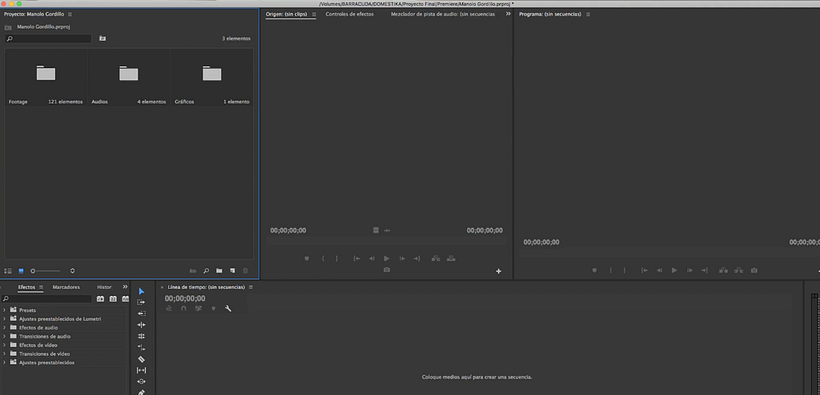This screenshot has height=395, width=820.
Task: Open the Marcadores tab
Action: [x=66, y=287]
